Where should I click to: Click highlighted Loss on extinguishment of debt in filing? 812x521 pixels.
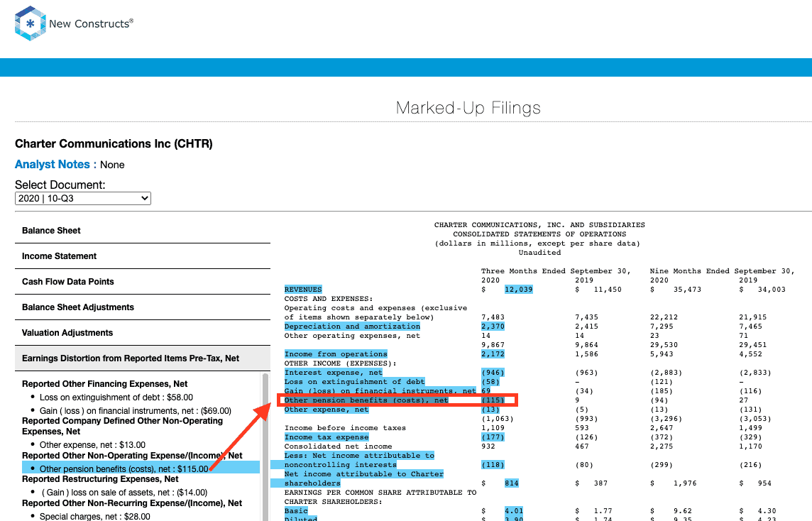pos(355,382)
